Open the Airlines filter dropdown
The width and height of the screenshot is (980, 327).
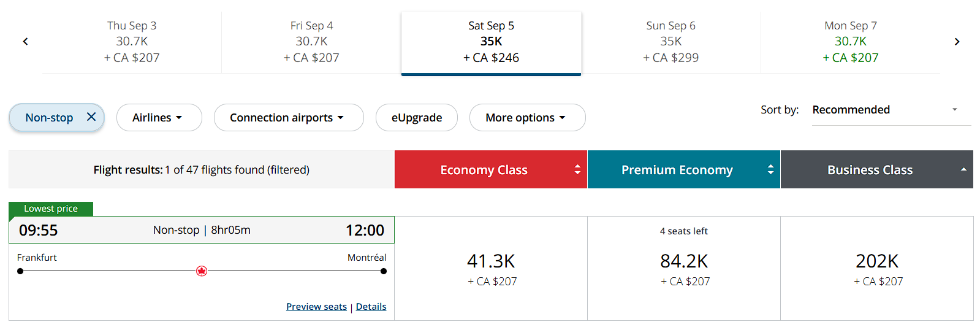tap(159, 118)
